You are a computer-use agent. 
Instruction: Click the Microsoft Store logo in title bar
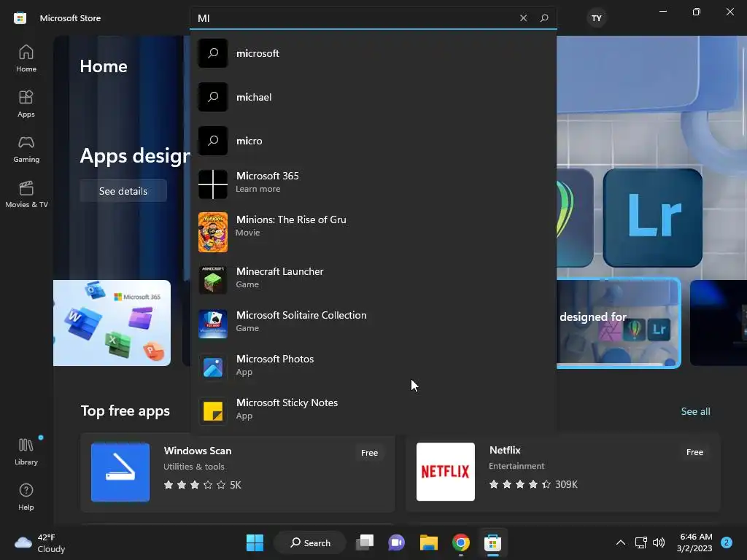[x=20, y=18]
